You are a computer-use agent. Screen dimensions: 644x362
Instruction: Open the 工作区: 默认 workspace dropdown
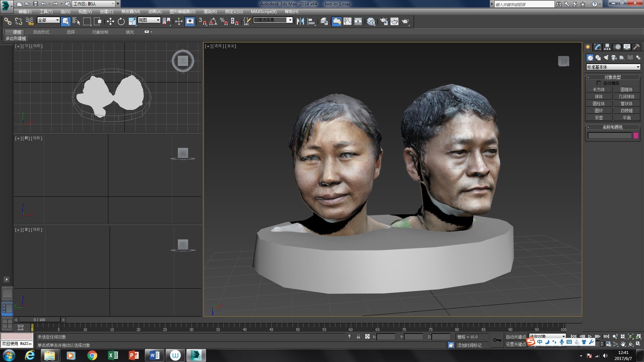coord(95,4)
